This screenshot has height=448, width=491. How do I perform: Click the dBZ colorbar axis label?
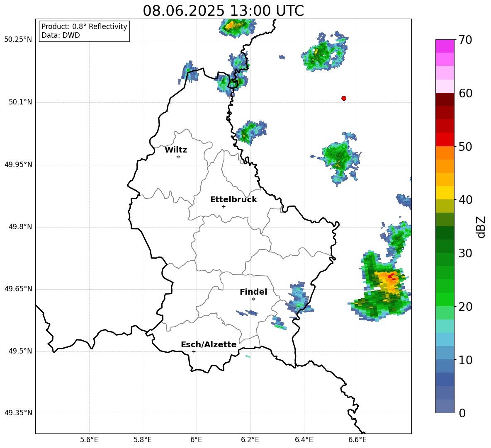[481, 227]
